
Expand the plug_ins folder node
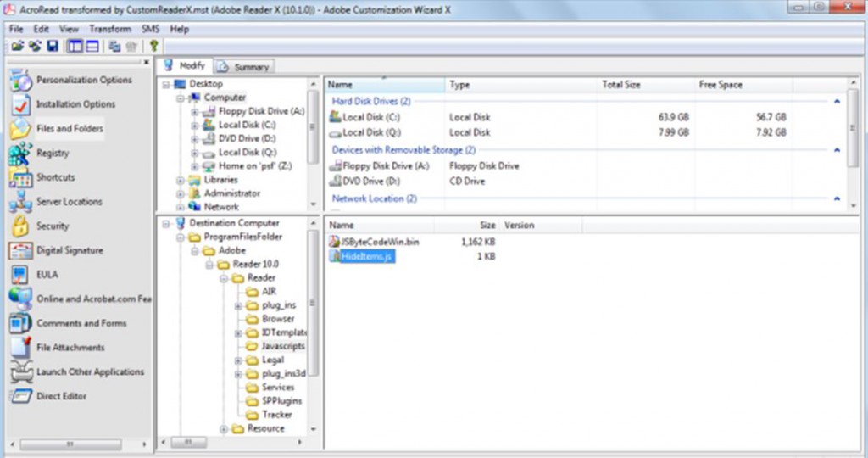click(x=238, y=305)
